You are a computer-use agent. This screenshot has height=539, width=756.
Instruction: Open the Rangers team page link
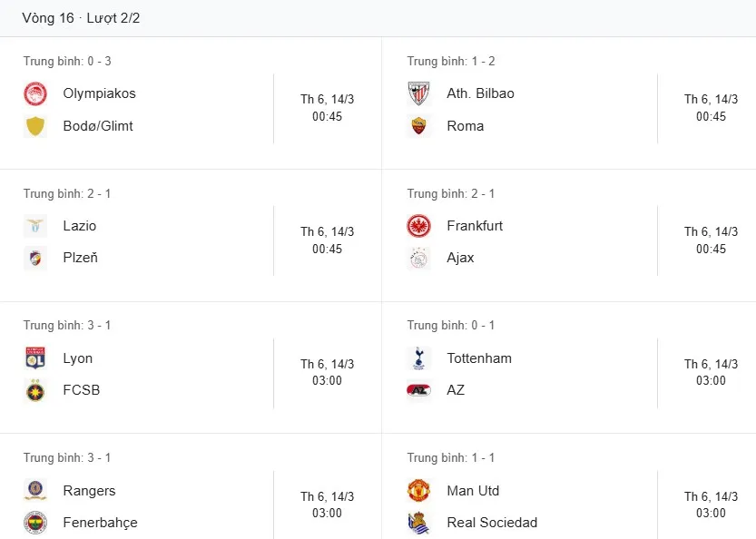89,491
